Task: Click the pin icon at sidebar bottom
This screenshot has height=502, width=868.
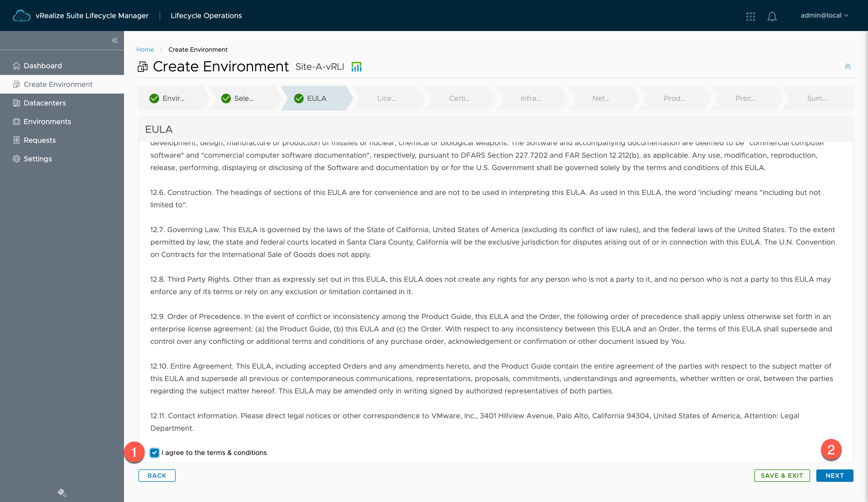Action: tap(62, 492)
